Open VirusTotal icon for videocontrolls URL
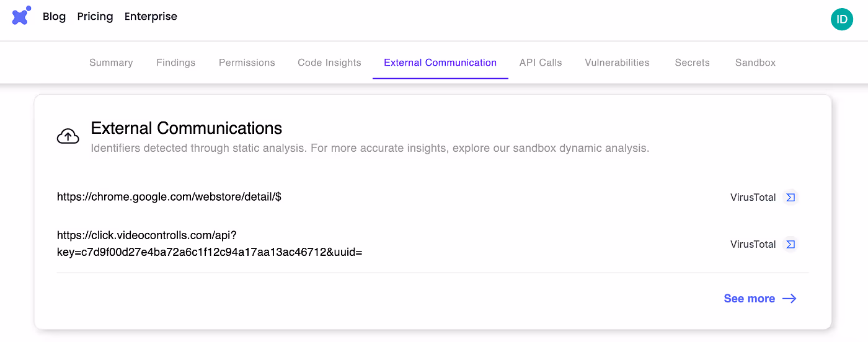Viewport: 868px width, 342px height. 790,245
